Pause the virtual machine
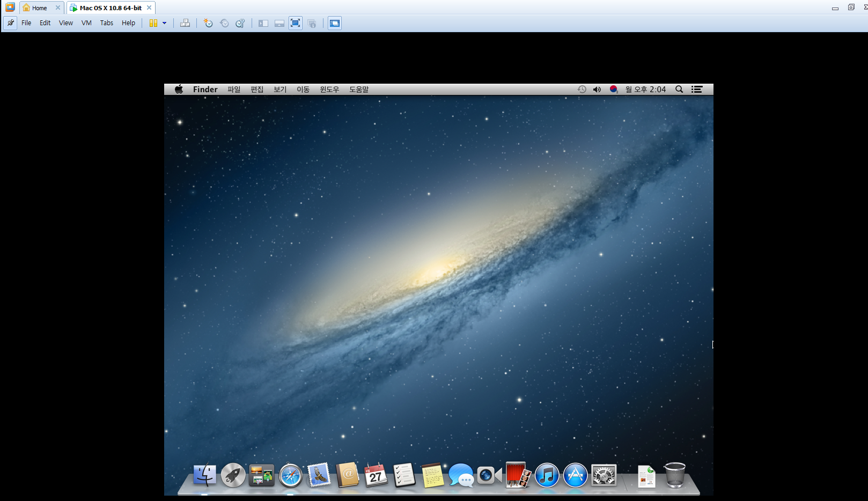The width and height of the screenshot is (868, 501). (x=153, y=23)
